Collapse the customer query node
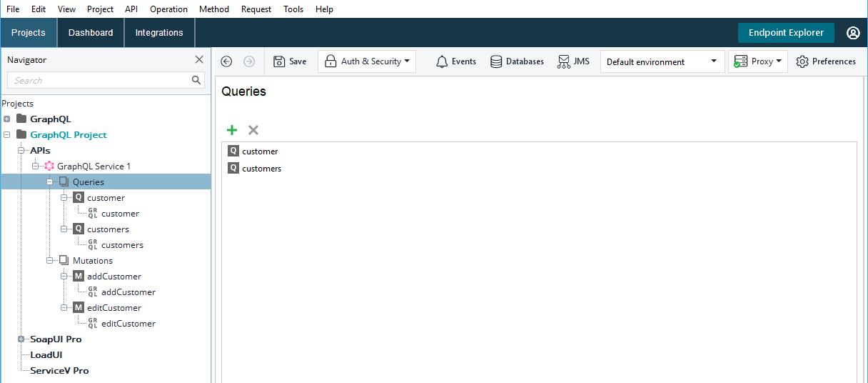Viewport: 868px width, 383px height. [x=64, y=198]
